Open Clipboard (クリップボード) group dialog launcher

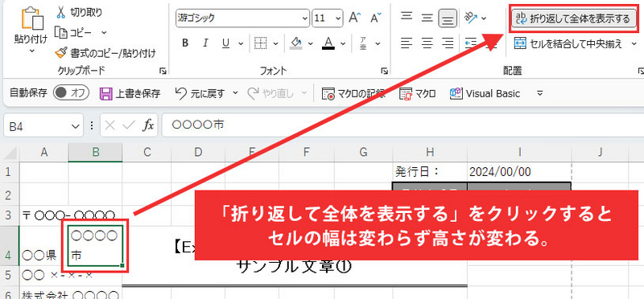coord(163,72)
